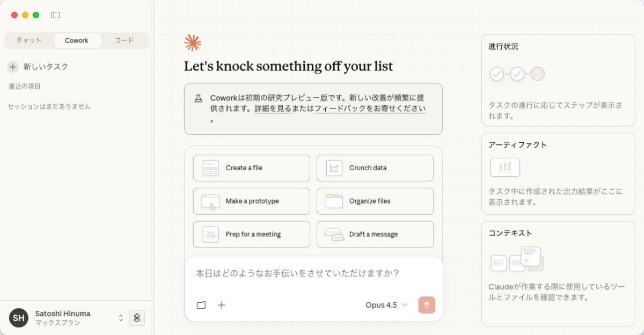Click the bar chart artifact icon

point(505,167)
